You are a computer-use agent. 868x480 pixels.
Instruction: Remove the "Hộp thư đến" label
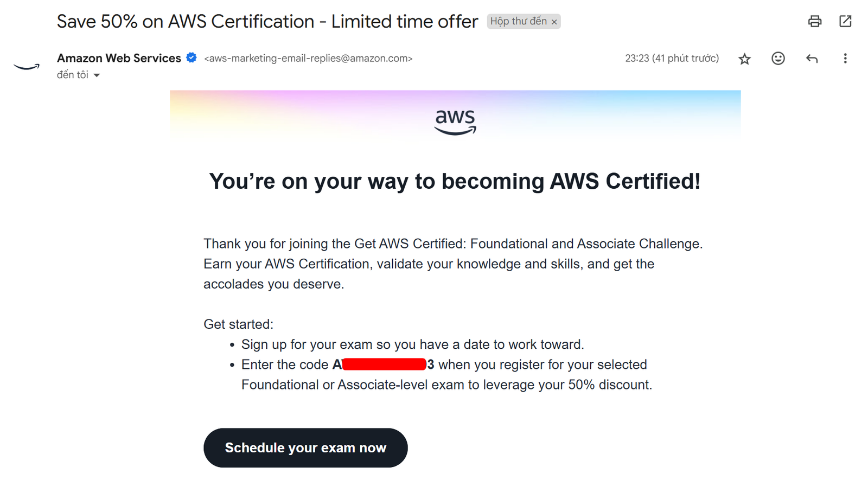[x=554, y=22]
